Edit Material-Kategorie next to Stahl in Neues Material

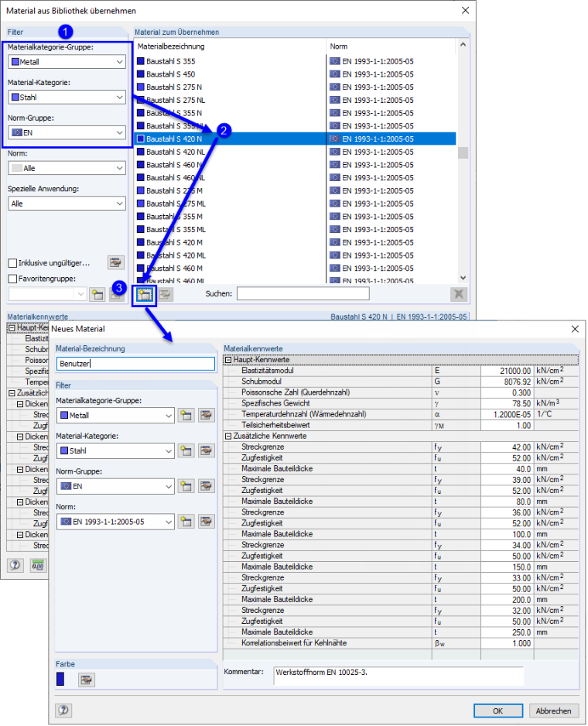point(206,450)
